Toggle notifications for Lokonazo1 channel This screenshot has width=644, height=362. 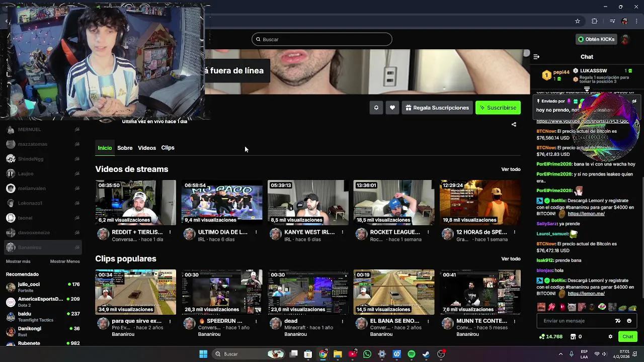tap(77, 203)
